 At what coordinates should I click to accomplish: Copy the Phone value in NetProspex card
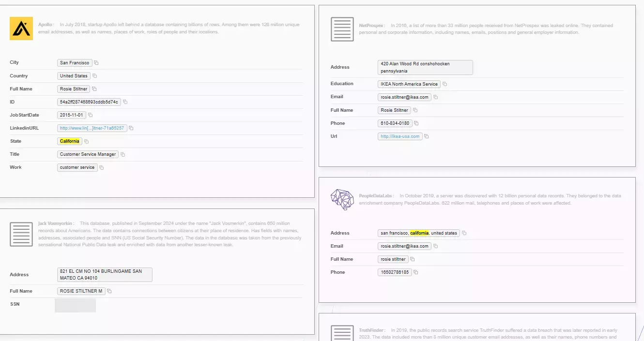[416, 123]
